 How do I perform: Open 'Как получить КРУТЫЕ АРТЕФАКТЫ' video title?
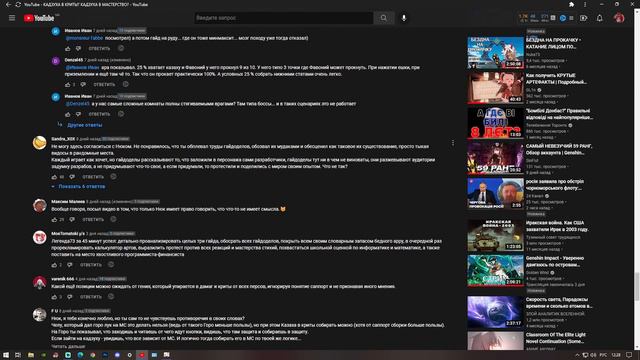[556, 79]
